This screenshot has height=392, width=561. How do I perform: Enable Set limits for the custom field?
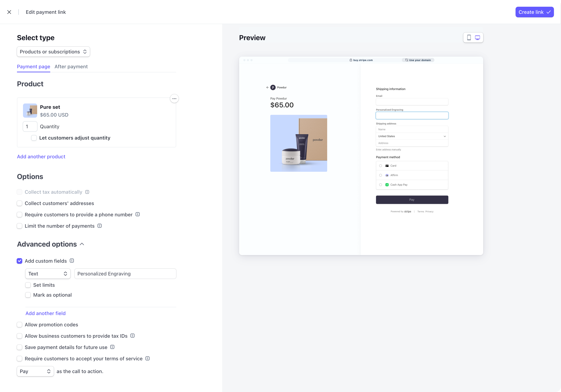point(28,285)
